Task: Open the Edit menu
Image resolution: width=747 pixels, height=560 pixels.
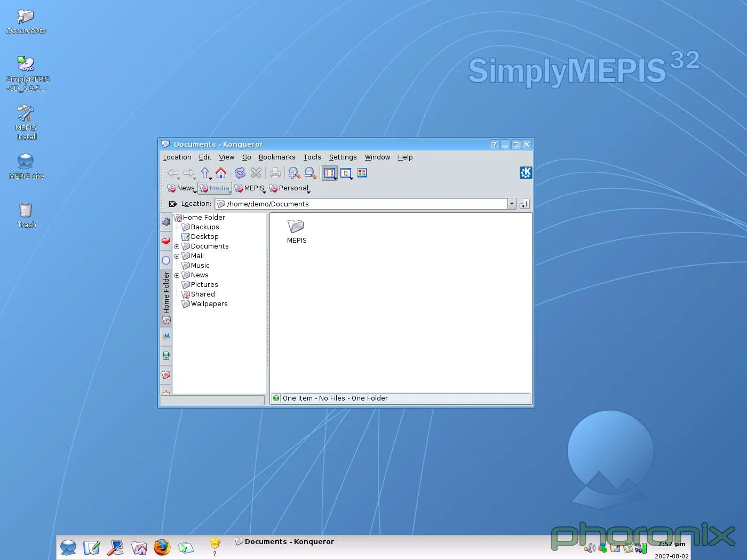Action: click(205, 157)
